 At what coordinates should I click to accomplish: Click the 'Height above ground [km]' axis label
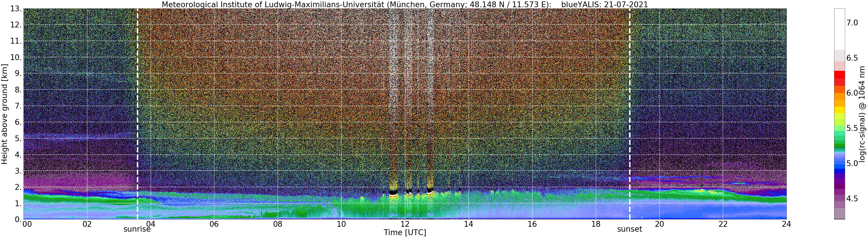click(x=4, y=114)
